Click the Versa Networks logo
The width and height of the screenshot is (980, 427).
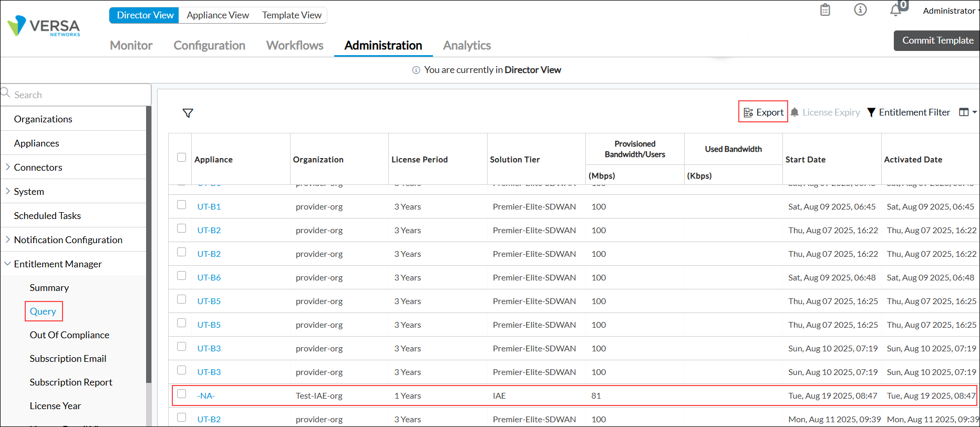click(44, 26)
